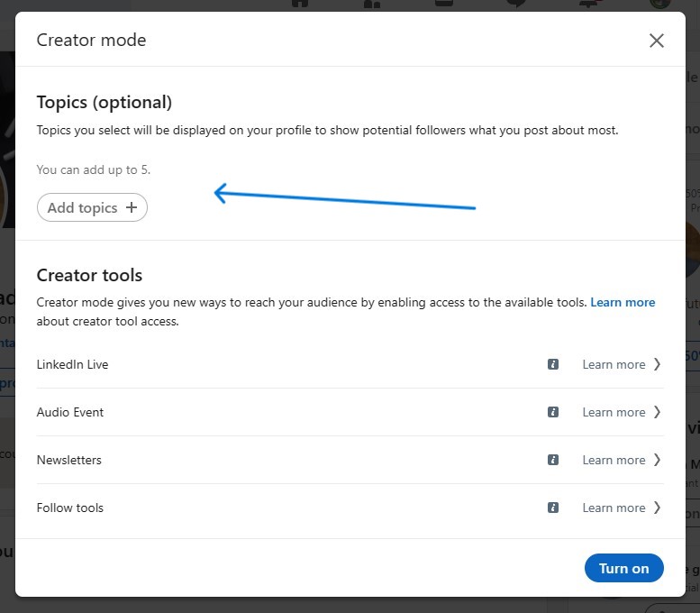Click info icon for Audio Event
The width and height of the screenshot is (700, 613).
pos(552,412)
